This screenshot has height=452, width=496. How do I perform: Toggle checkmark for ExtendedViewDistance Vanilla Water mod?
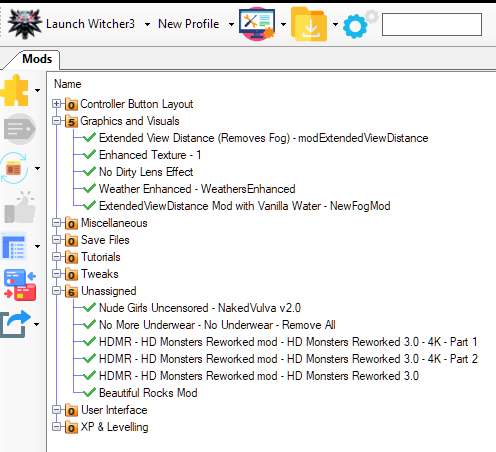(x=89, y=206)
